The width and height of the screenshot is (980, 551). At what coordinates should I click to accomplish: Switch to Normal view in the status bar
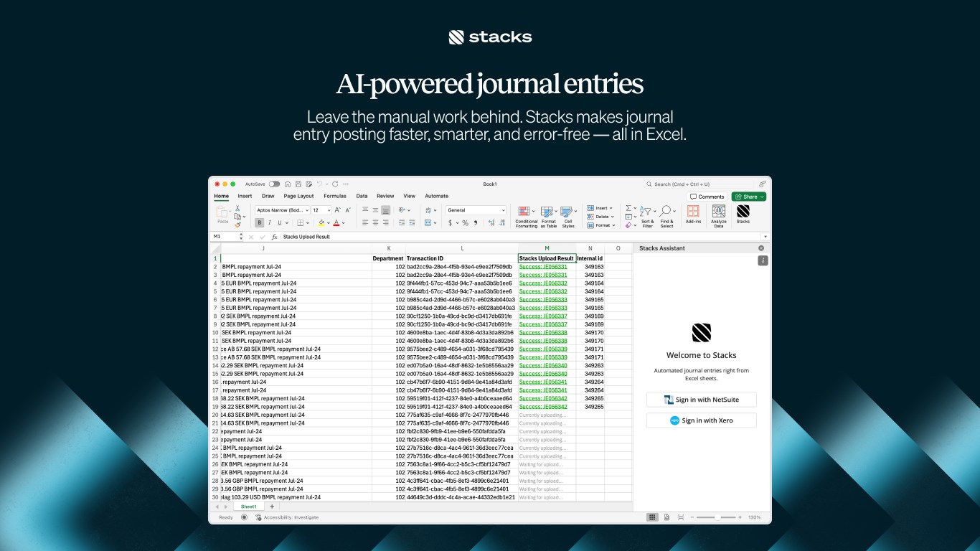click(x=652, y=517)
